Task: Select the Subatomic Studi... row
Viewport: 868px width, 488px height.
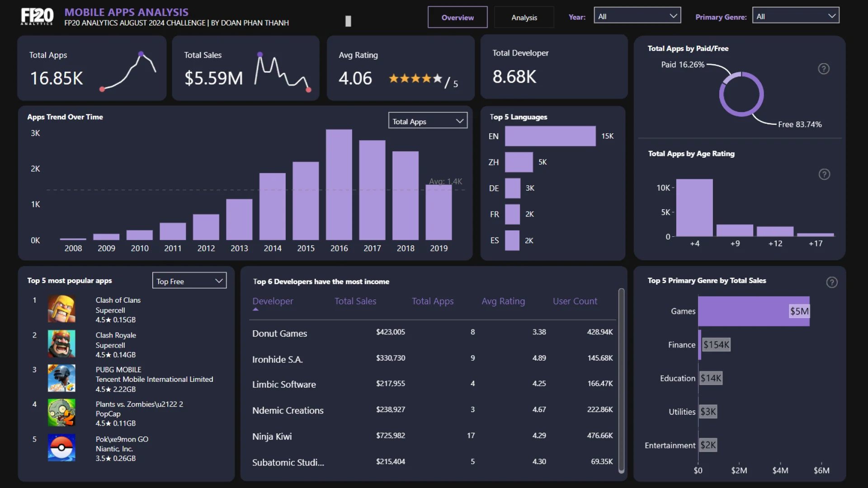Action: [433, 462]
